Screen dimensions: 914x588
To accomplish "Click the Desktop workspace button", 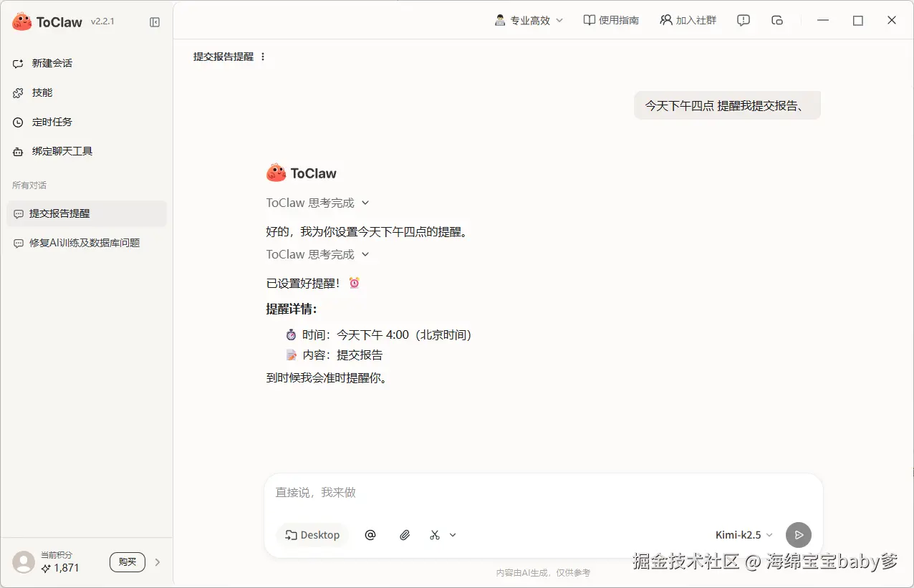I will click(312, 535).
